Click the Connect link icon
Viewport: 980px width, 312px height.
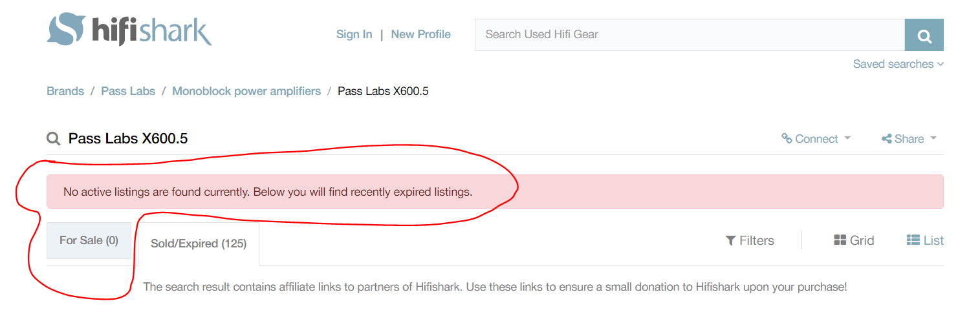pos(787,138)
